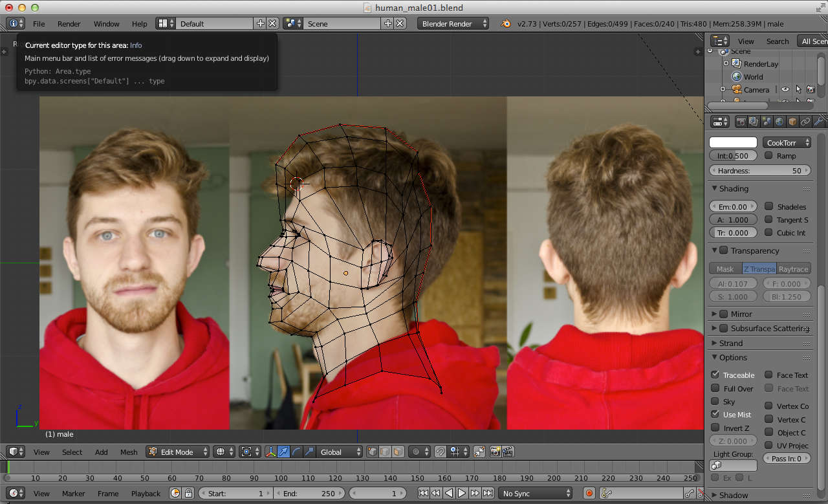Adjust the Hardness slider
The height and width of the screenshot is (504, 828).
point(760,171)
